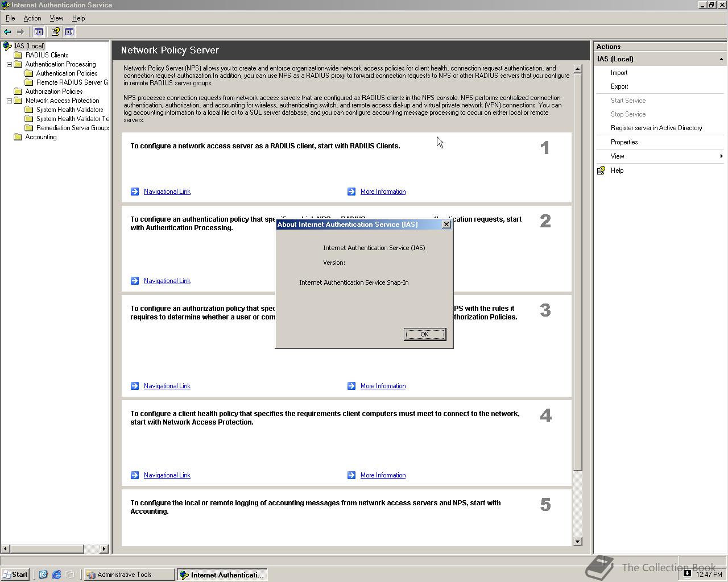Click Internet Explorer quick launch icon in taskbar
728x582 pixels.
(56, 575)
